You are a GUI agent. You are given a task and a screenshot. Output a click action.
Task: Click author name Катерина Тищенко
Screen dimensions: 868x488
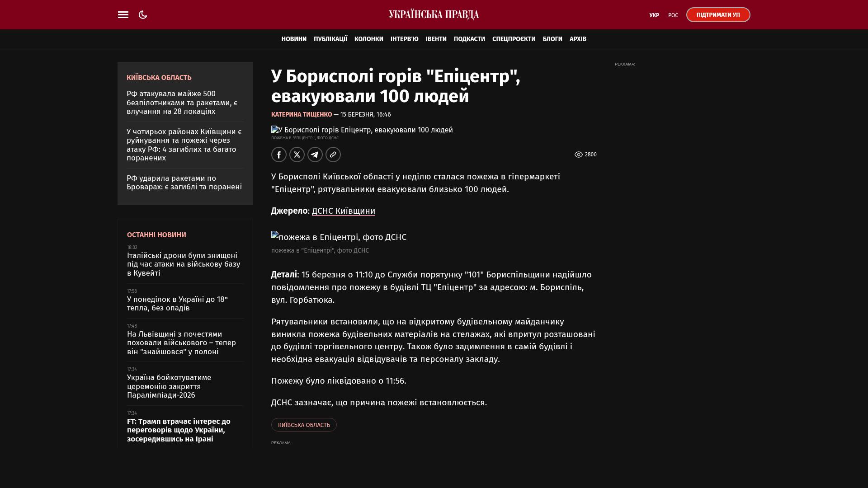[x=302, y=115]
